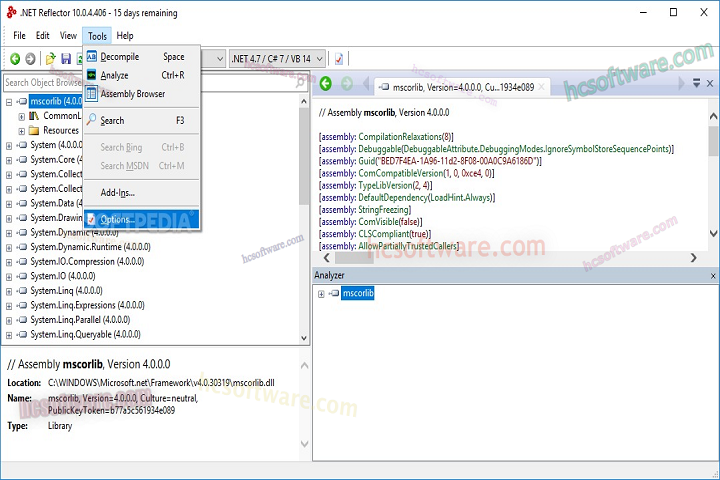
Task: Choose Analyze from Tools menu
Action: click(142, 75)
